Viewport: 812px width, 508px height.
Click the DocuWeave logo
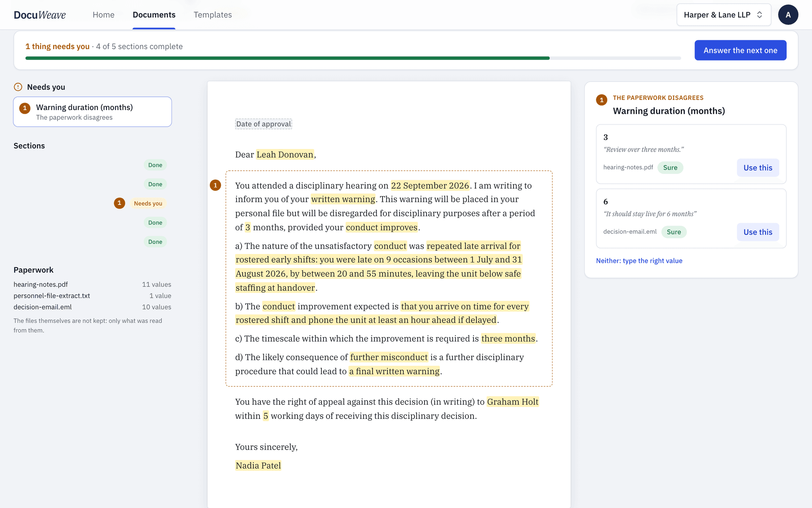point(40,15)
